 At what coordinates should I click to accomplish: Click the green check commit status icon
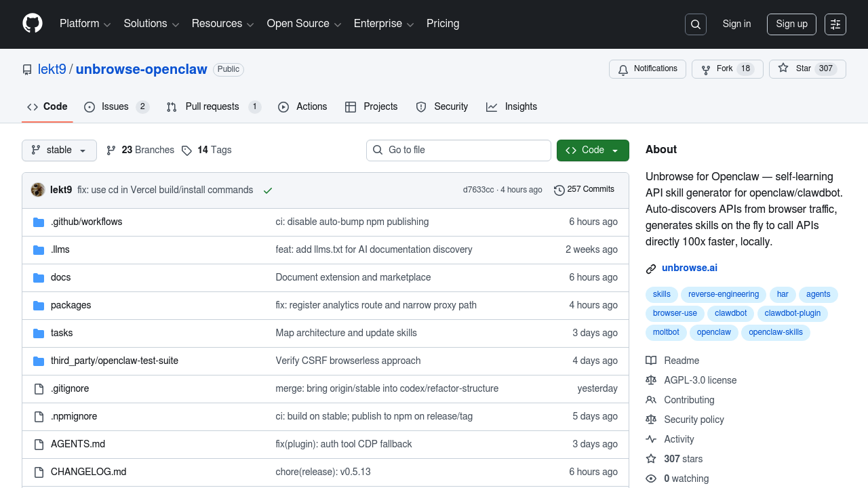pyautogui.click(x=268, y=190)
